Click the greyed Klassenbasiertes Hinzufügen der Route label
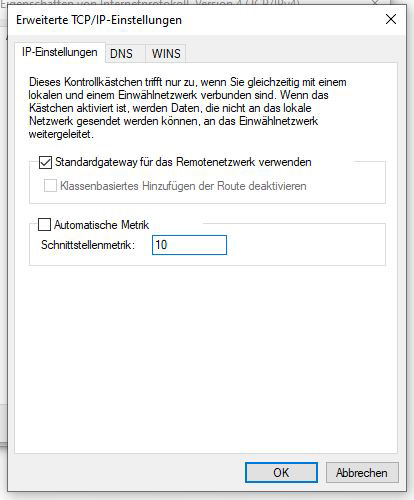 (x=183, y=186)
